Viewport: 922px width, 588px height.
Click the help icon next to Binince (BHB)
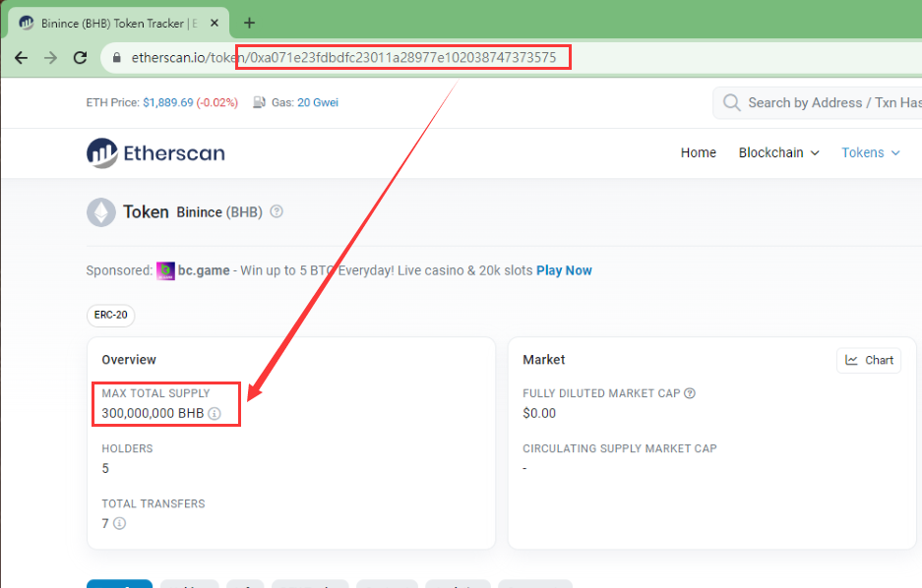point(277,211)
